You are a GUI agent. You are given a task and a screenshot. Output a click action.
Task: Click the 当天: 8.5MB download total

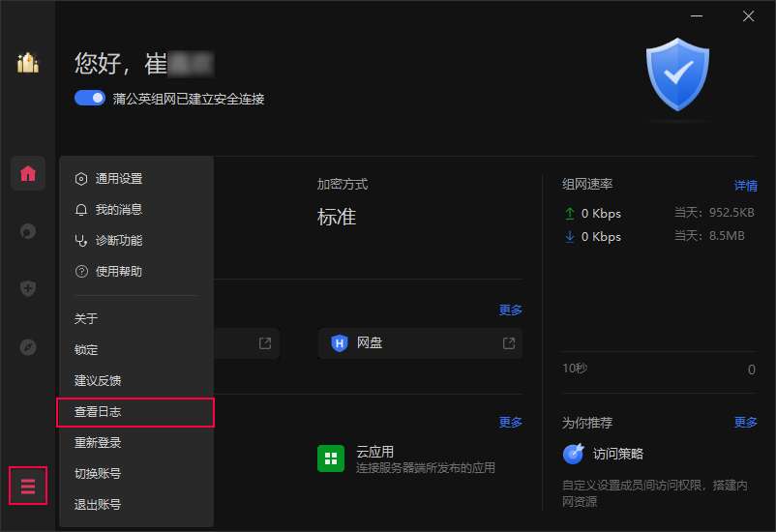pos(709,236)
